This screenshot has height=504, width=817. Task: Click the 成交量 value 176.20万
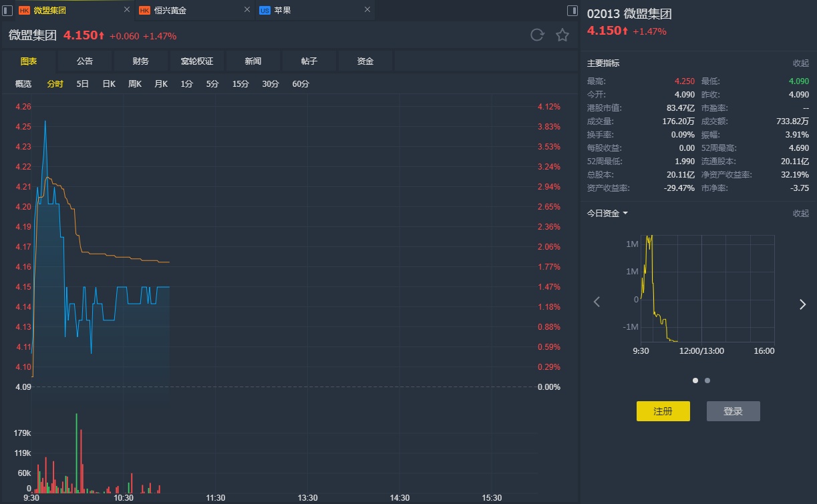(x=679, y=121)
